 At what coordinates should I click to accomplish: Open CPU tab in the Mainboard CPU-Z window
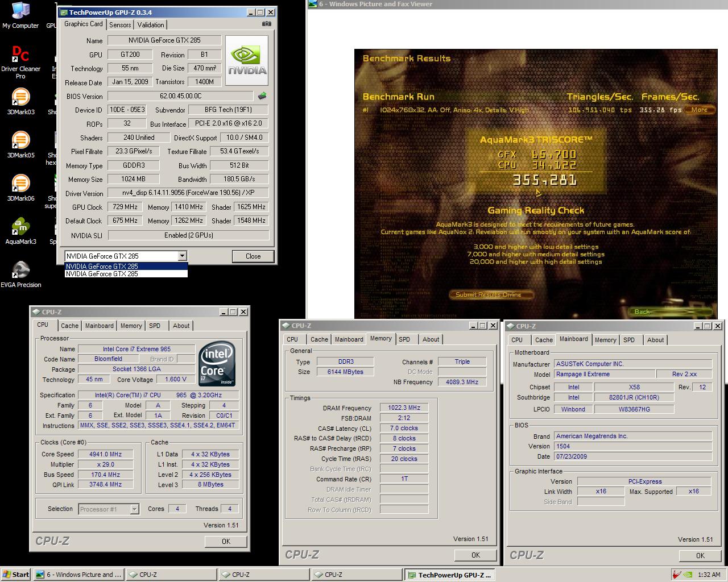(517, 340)
